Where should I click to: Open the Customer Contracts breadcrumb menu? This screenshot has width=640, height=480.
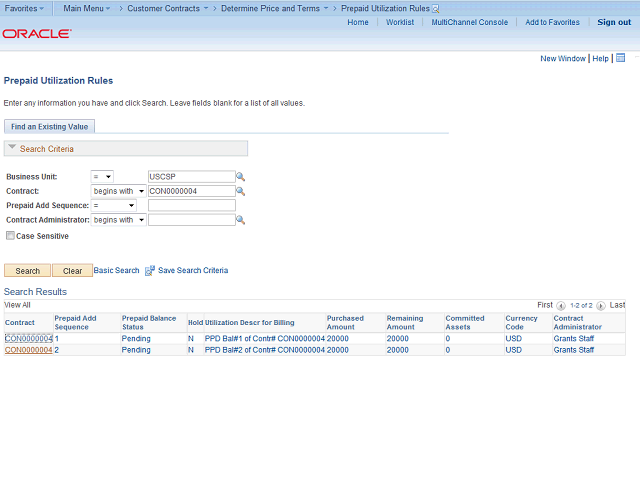tap(167, 9)
